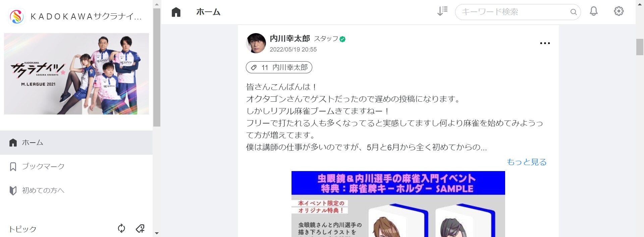Click the magnifier search icon

click(574, 12)
